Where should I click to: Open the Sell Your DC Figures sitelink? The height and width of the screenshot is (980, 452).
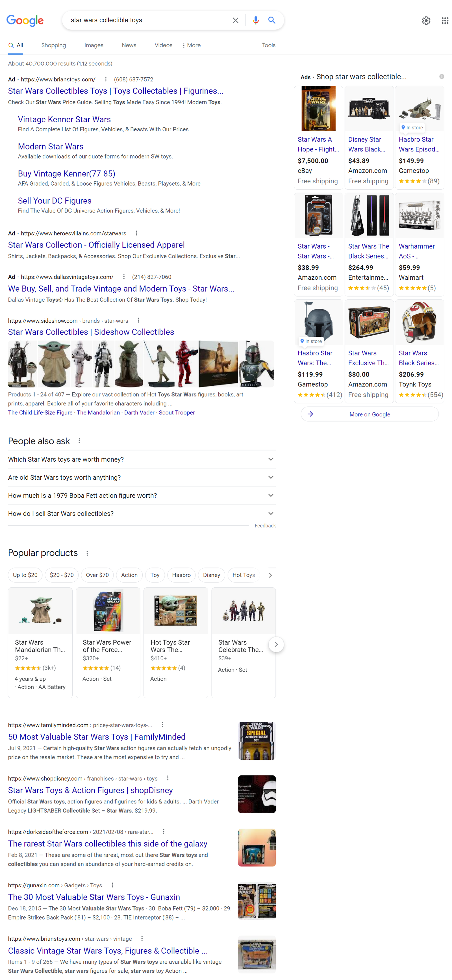tap(55, 201)
